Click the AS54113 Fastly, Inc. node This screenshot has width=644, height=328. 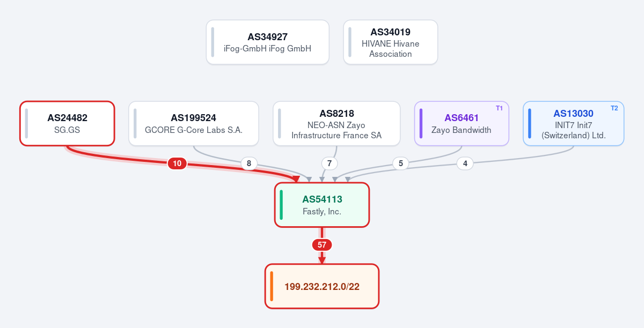tap(322, 205)
